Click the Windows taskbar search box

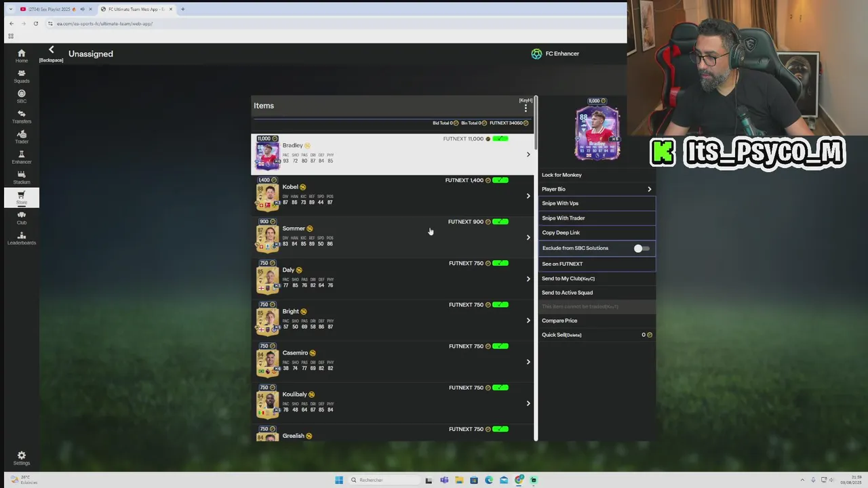(384, 480)
